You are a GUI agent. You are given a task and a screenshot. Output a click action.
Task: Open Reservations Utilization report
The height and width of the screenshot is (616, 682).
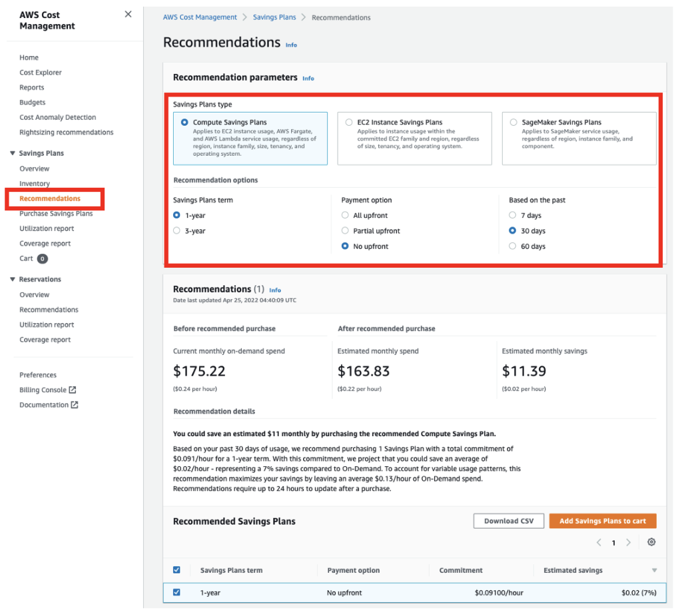click(x=47, y=324)
